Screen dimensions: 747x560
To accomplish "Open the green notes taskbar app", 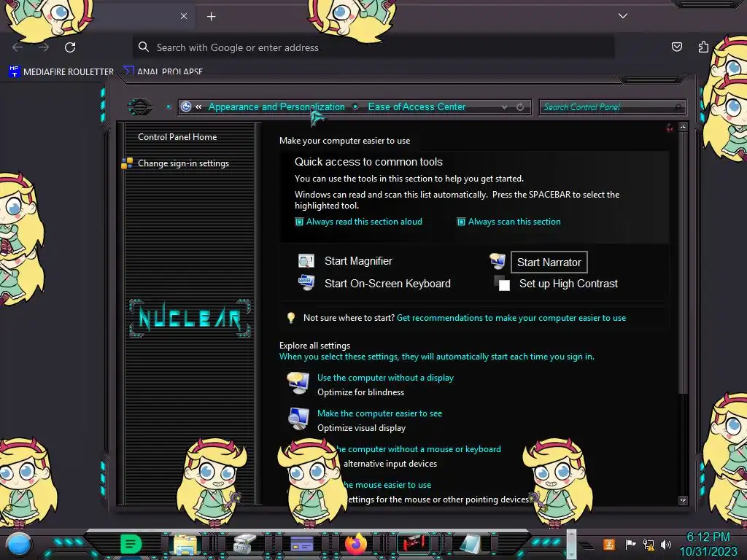I will pos(131,544).
